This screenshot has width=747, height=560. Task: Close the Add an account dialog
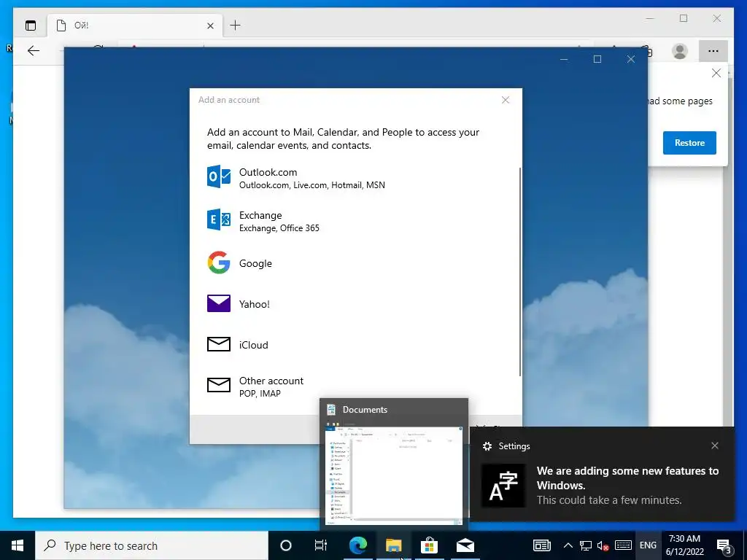coord(506,100)
